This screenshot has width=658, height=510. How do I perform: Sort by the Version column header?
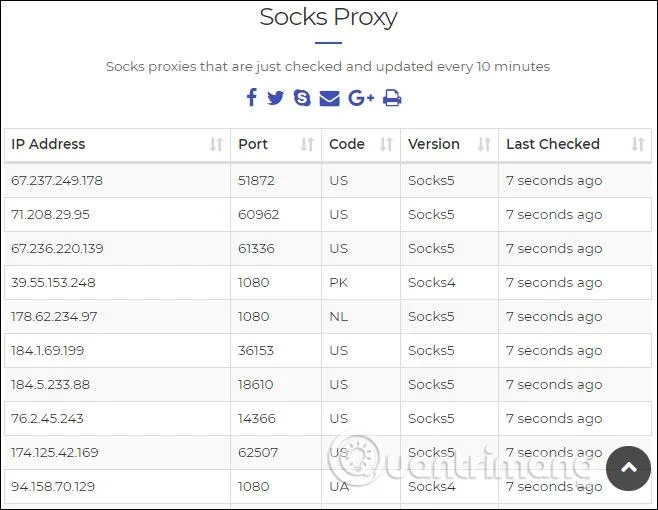click(x=449, y=144)
